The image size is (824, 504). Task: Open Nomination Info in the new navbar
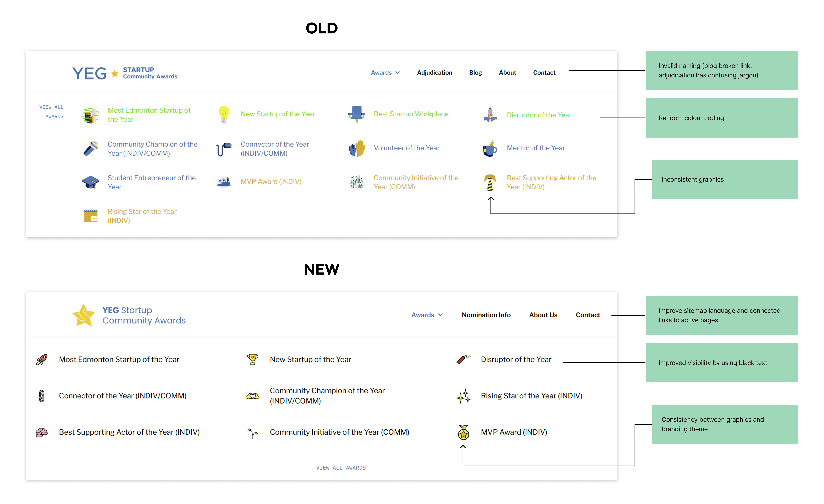click(486, 315)
